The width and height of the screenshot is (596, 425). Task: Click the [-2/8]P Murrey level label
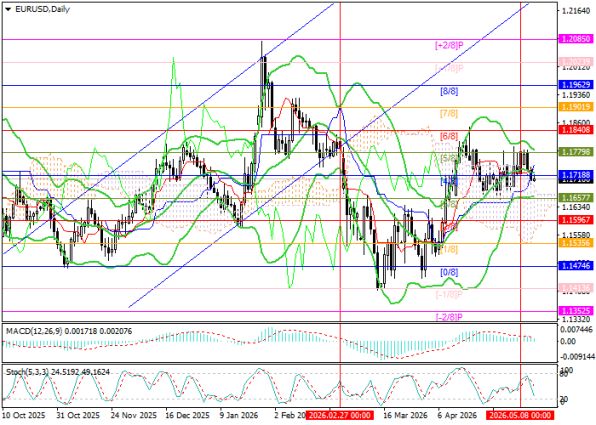449,317
